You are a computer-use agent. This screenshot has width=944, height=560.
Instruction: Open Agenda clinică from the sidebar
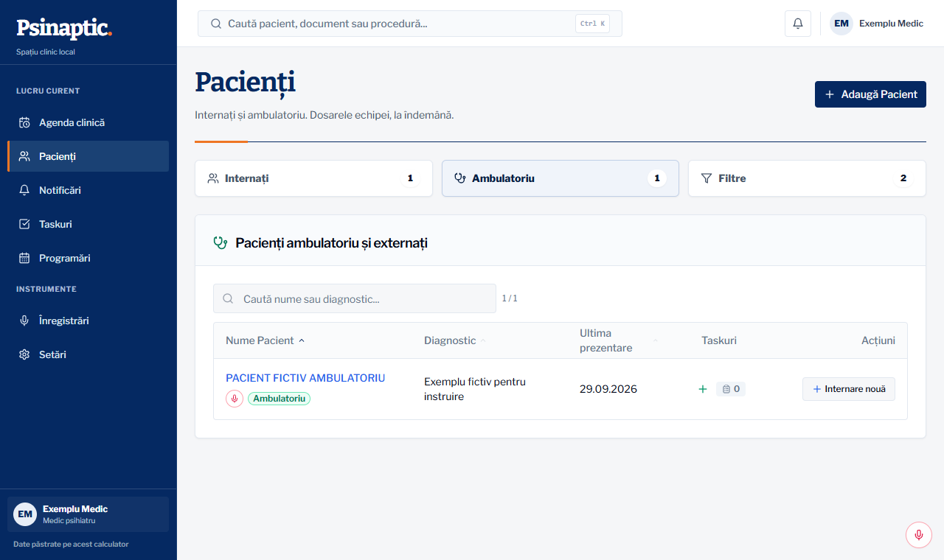(x=88, y=122)
